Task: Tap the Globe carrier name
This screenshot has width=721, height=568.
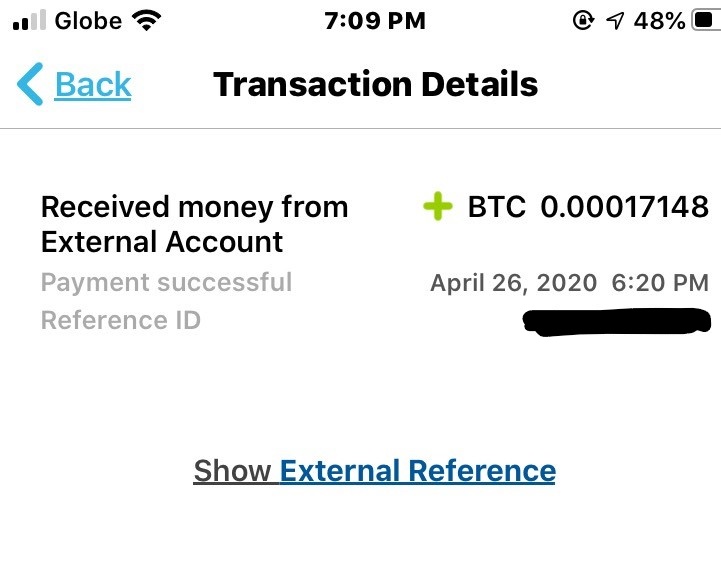Action: coord(88,21)
